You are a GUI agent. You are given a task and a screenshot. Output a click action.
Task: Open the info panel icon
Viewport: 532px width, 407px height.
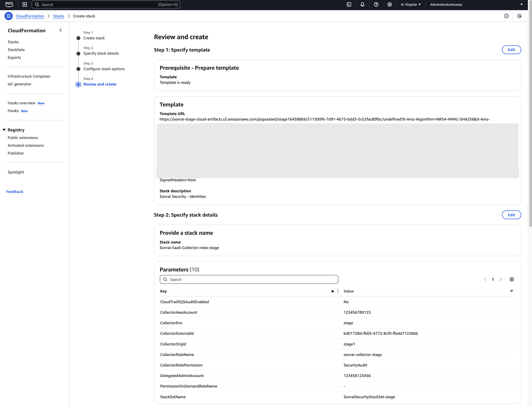(x=506, y=16)
